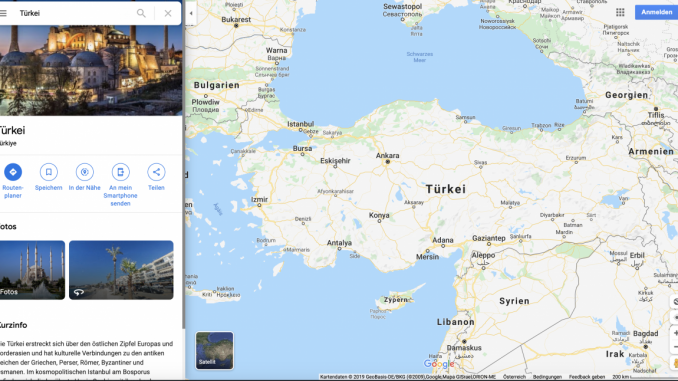Click the Konya city label
Screen dimensions: 678x381
click(x=379, y=215)
